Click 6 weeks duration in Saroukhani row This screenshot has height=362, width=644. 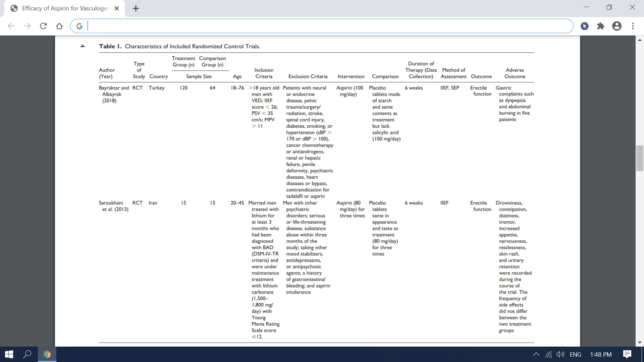click(x=414, y=203)
